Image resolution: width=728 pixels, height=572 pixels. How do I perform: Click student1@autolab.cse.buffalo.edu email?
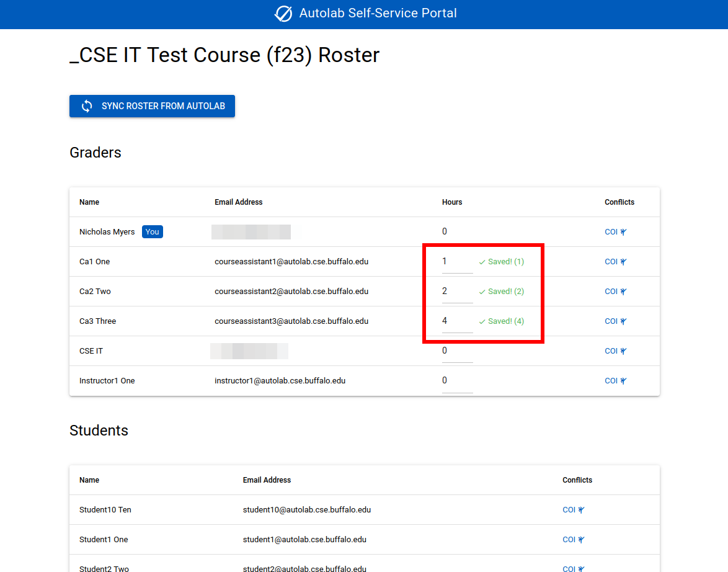[x=304, y=540]
